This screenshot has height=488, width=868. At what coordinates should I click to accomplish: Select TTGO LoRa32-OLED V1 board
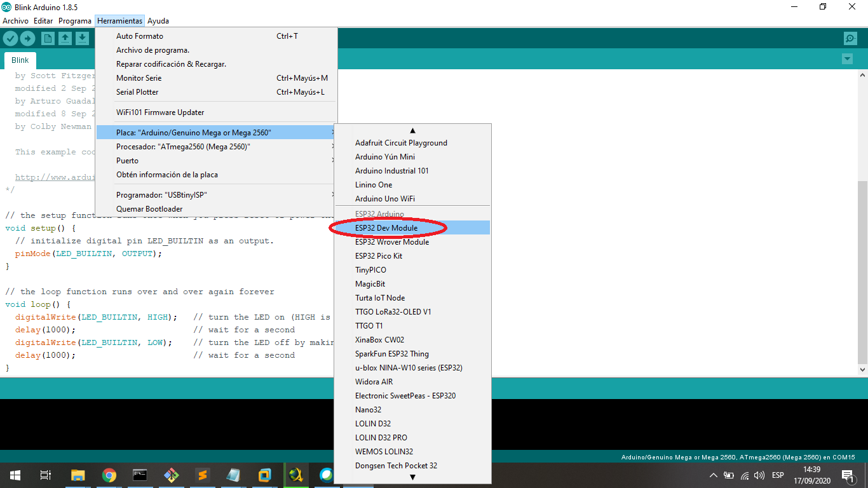(413, 312)
